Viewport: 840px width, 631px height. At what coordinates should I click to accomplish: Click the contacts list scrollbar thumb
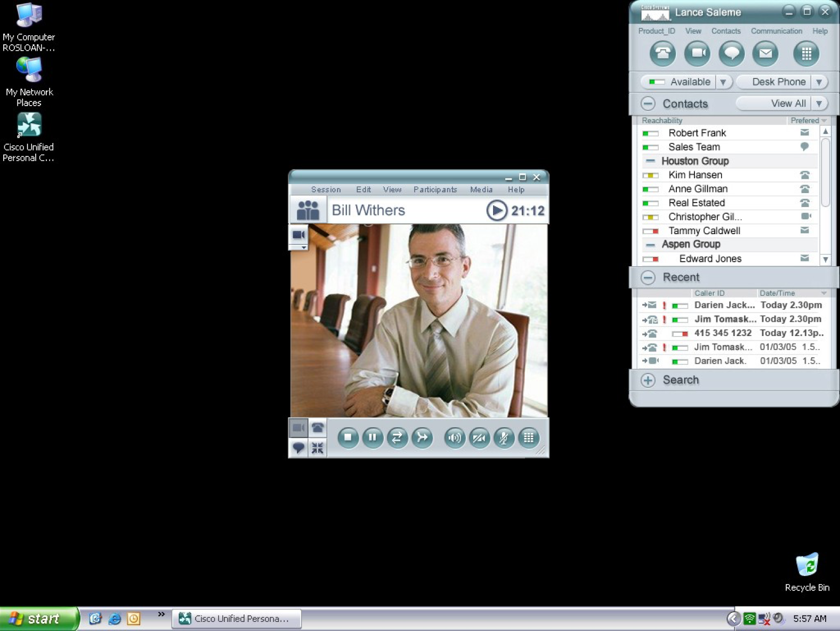[x=826, y=172]
